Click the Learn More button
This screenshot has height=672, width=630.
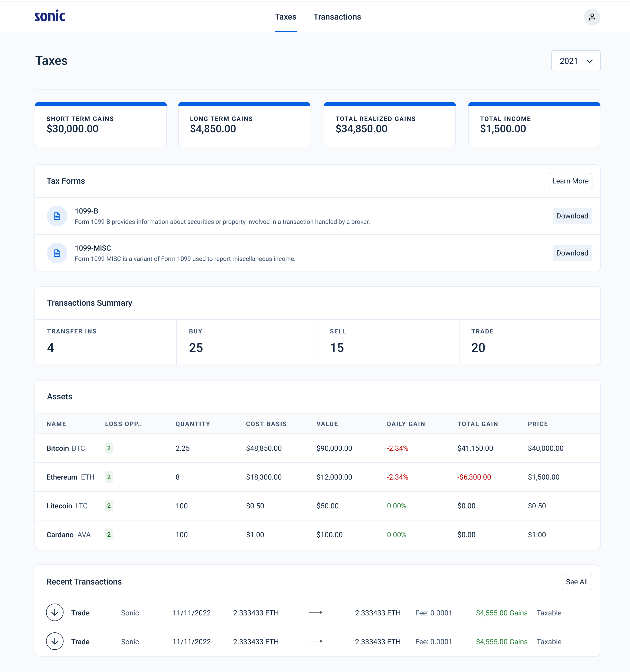click(570, 181)
